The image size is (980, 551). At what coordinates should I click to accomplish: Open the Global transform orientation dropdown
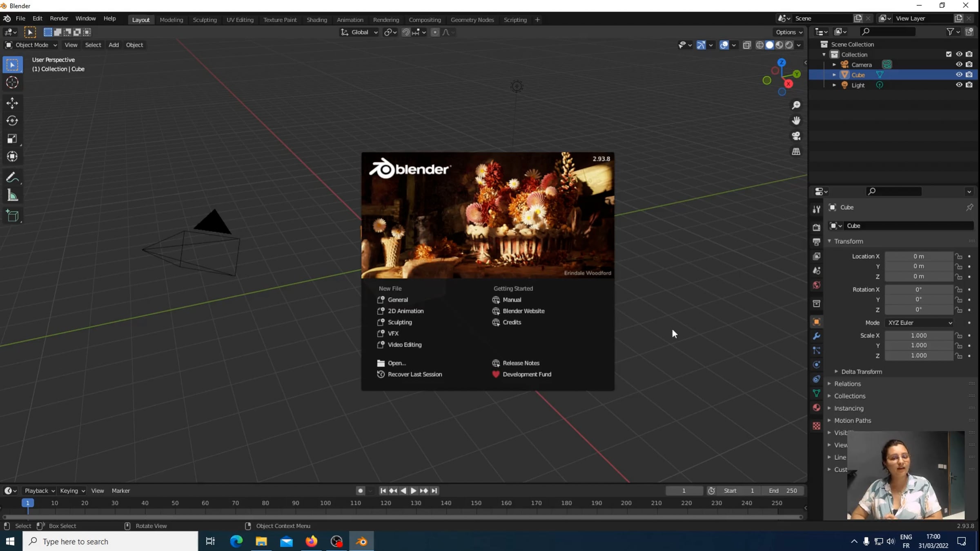coord(359,32)
